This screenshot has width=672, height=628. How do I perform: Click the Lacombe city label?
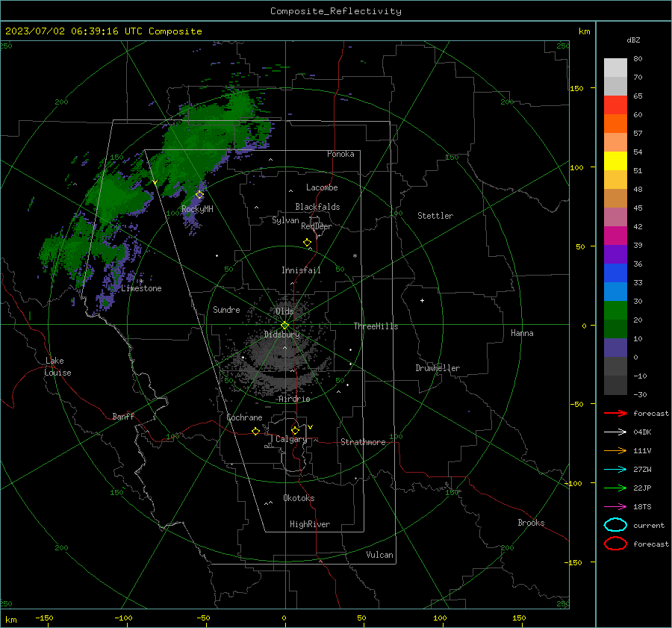click(x=322, y=187)
